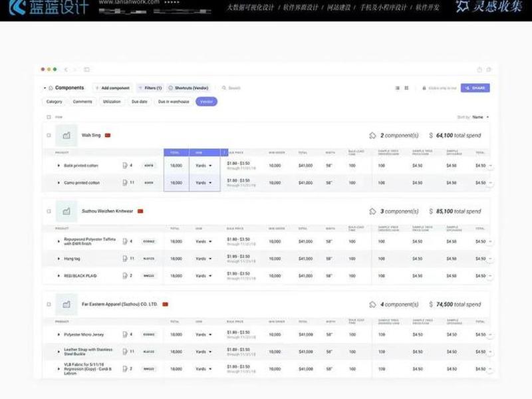The width and height of the screenshot is (532, 399).
Task: Select the Category tab chip
Action: 55,102
